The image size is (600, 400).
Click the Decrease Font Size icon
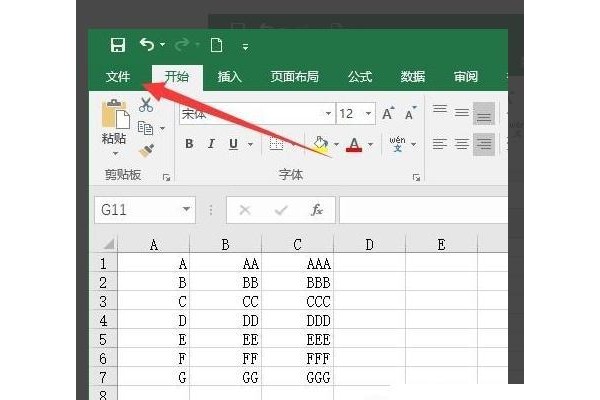click(411, 113)
